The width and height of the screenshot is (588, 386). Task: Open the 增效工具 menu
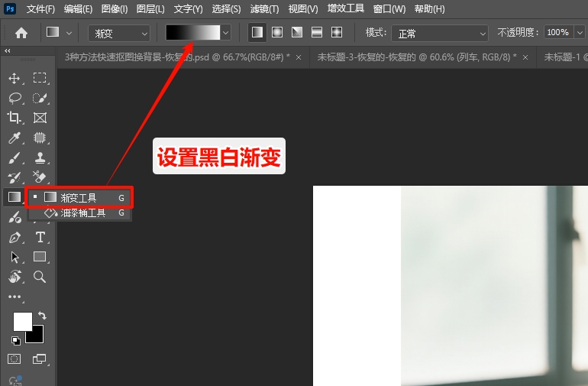coord(346,8)
